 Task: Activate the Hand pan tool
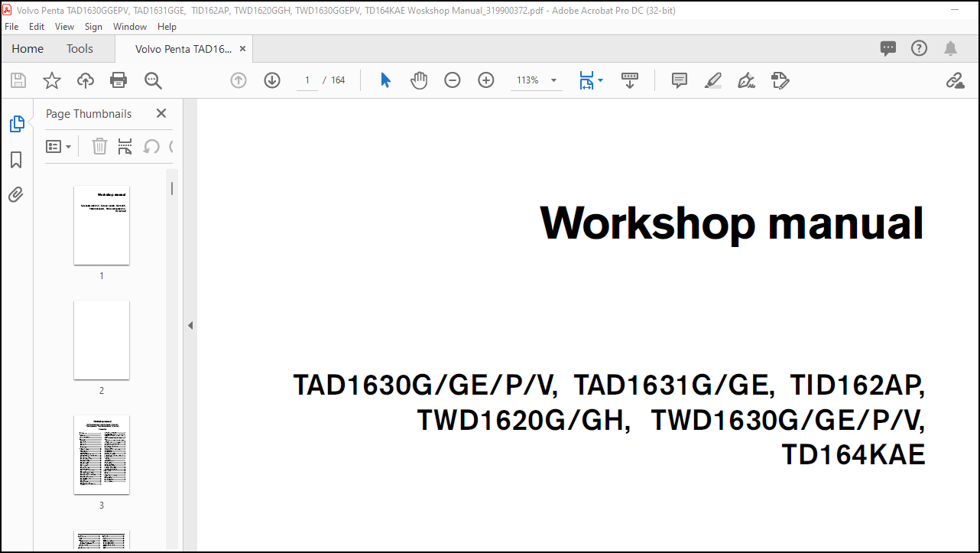tap(419, 80)
